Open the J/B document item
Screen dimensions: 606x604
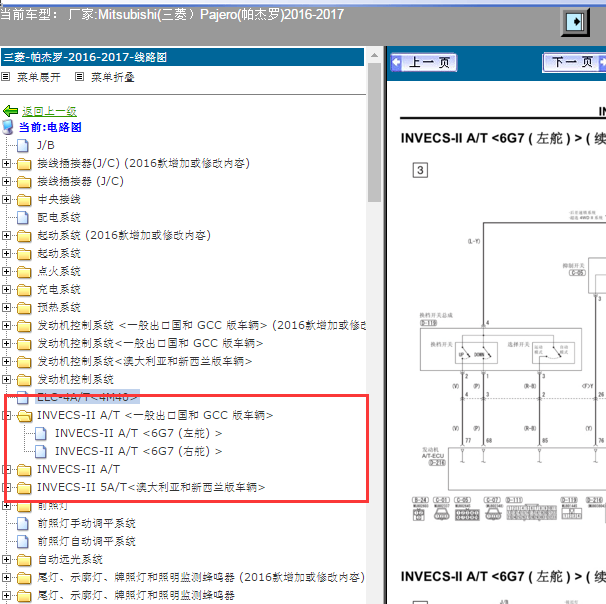[x=46, y=145]
